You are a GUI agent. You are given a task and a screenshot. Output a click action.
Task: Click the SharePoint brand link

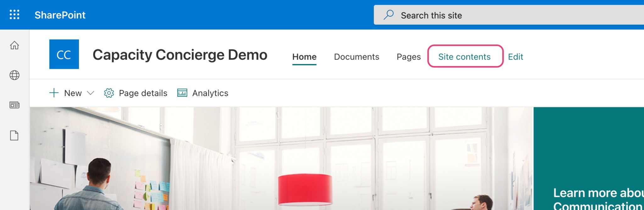click(60, 15)
